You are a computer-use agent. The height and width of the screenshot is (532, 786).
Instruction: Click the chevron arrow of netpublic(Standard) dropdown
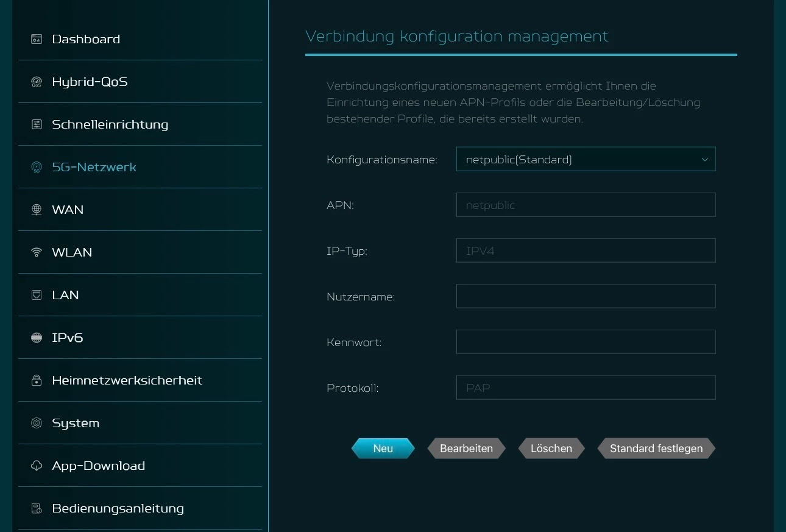(704, 160)
